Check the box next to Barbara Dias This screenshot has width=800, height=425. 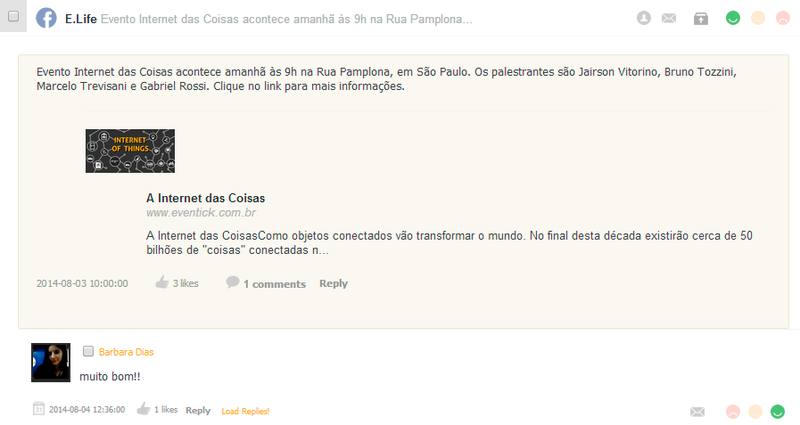pyautogui.click(x=88, y=351)
